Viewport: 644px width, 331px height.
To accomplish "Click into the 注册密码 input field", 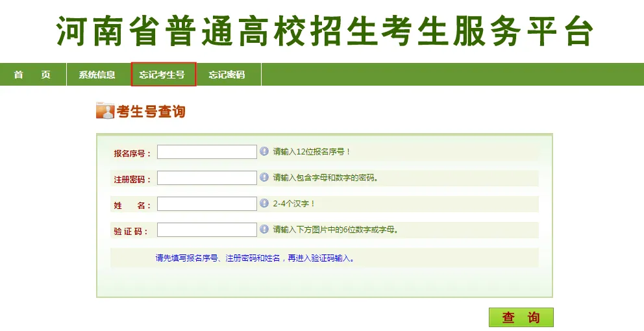I will 207,178.
